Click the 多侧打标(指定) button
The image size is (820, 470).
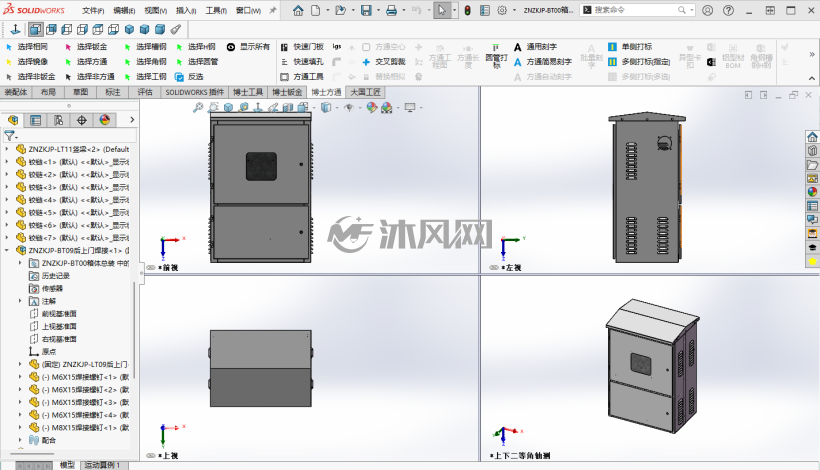[x=639, y=62]
